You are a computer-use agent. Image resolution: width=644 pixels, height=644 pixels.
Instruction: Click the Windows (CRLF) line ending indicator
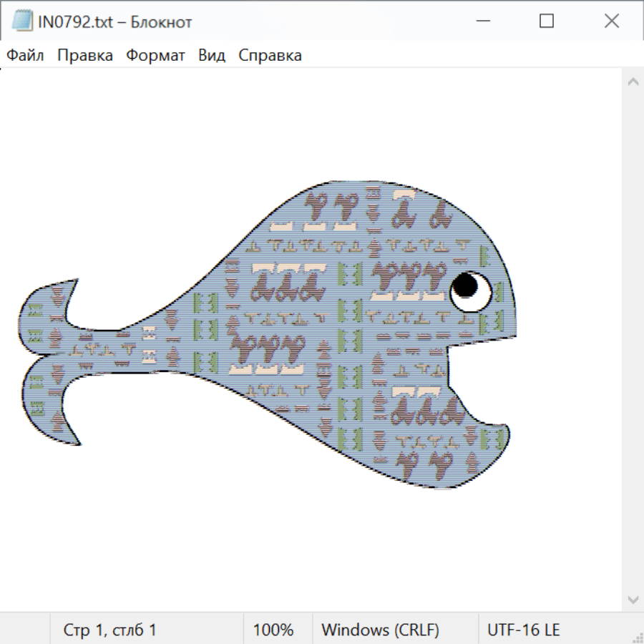pos(380,630)
